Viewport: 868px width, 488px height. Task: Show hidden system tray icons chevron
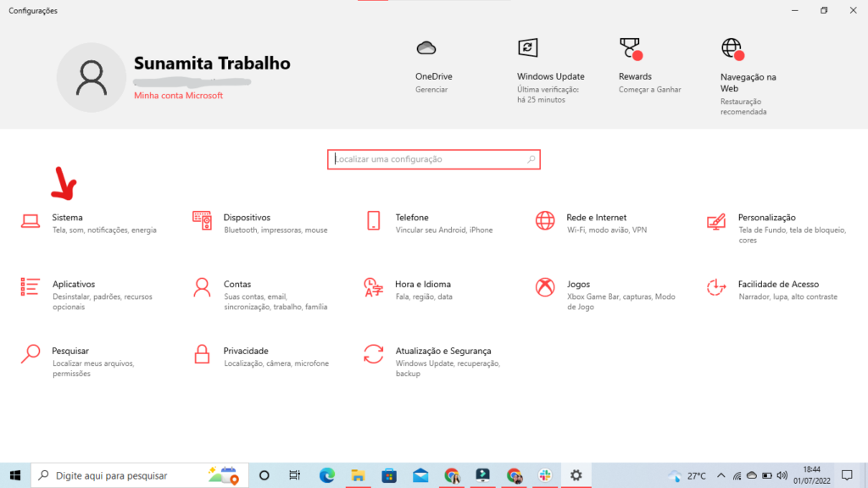[x=721, y=475]
